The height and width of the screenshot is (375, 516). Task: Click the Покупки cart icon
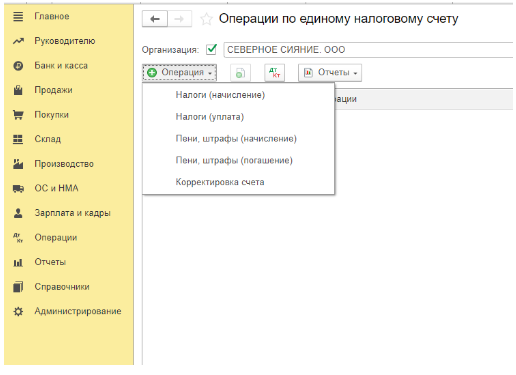18,115
